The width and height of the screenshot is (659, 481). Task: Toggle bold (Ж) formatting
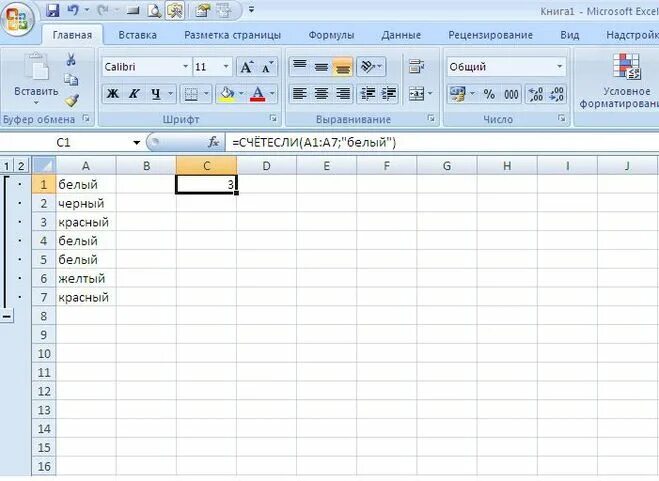coord(113,93)
